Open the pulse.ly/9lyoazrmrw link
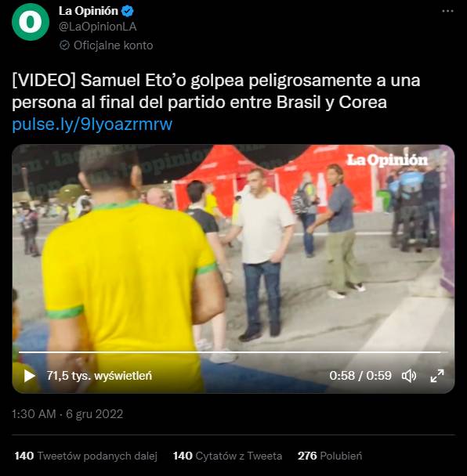This screenshot has height=476, width=467. pos(92,124)
